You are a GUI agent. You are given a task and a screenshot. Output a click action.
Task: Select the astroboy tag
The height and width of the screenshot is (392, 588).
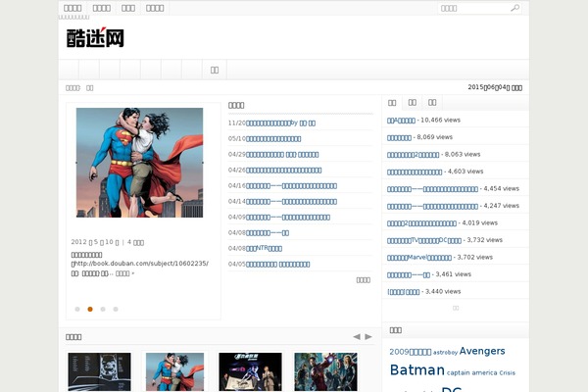[445, 352]
